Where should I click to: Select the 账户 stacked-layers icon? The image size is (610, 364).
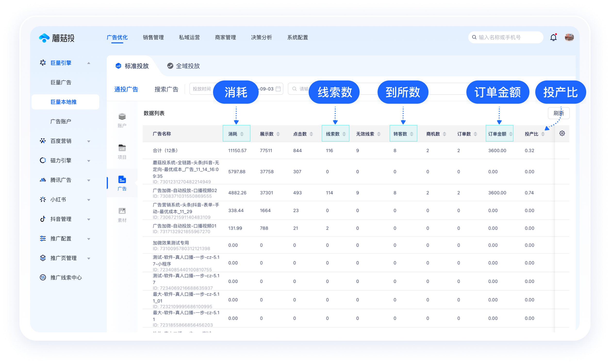(122, 117)
